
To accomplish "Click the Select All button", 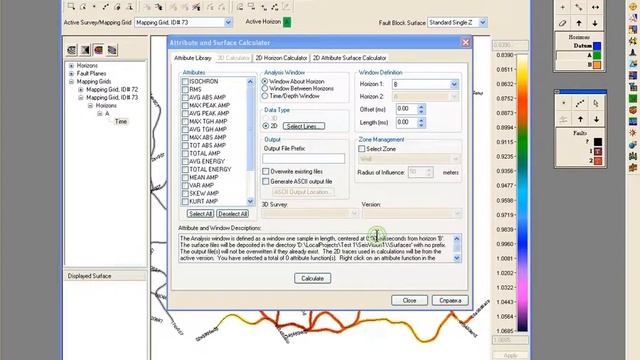I will (200, 214).
